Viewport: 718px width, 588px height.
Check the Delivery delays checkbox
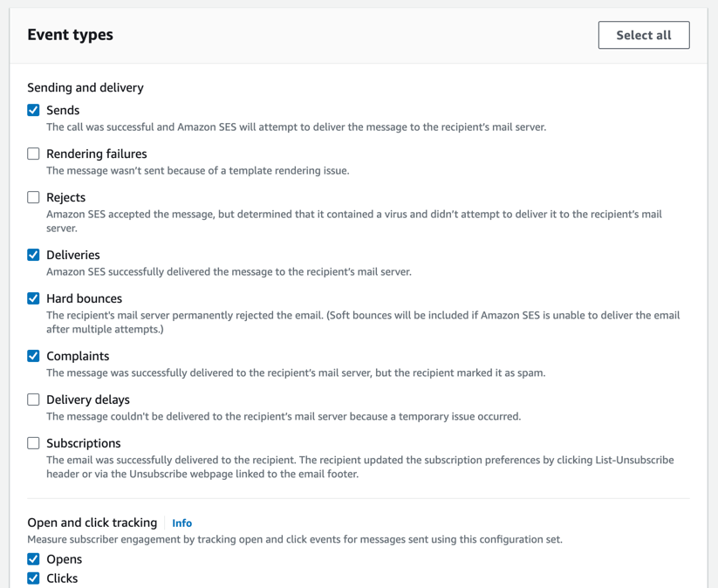click(33, 400)
